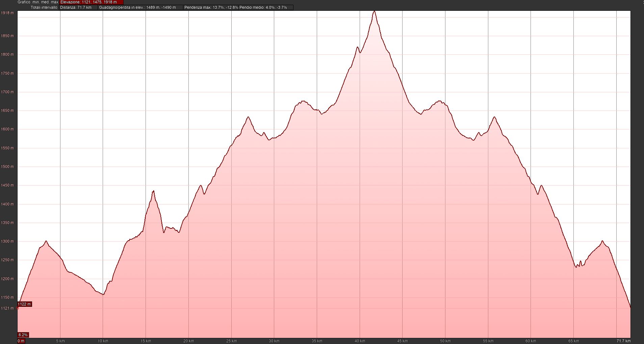This screenshot has height=344, width=644.
Task: Click the 1500 m elevation axis label
Action: tap(7, 167)
